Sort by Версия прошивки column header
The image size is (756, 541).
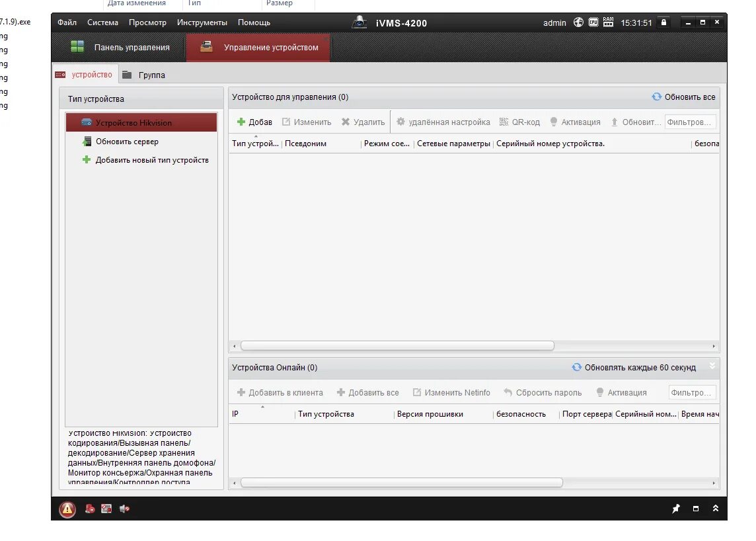click(443, 413)
